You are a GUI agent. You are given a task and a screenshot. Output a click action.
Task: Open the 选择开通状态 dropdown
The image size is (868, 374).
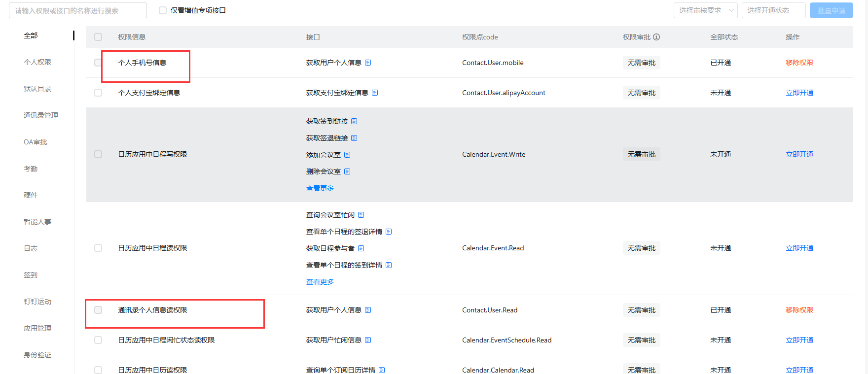pyautogui.click(x=773, y=10)
